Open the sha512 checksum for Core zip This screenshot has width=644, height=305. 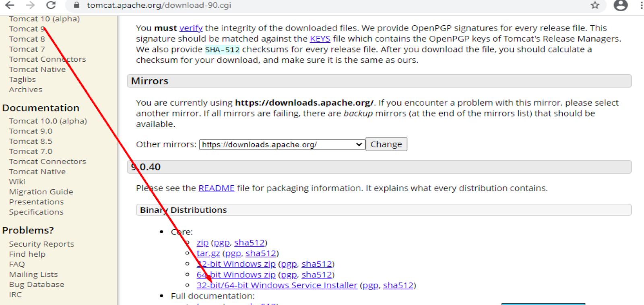[x=249, y=243]
